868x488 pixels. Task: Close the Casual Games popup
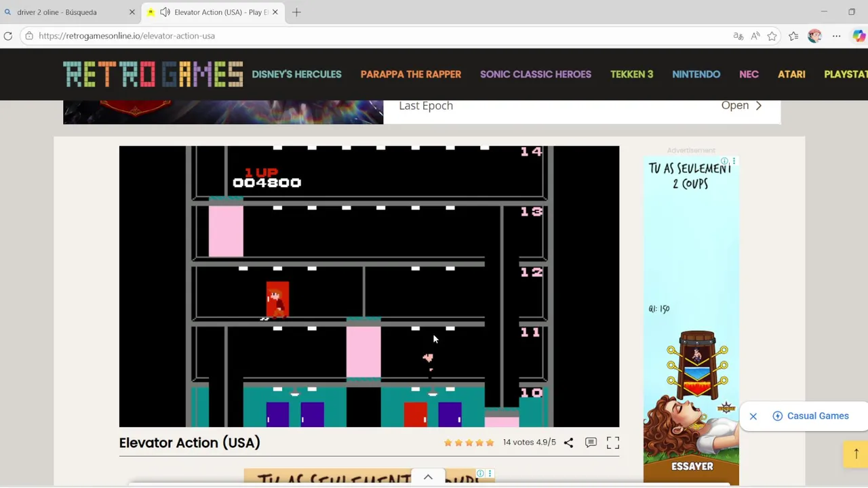coord(753,416)
